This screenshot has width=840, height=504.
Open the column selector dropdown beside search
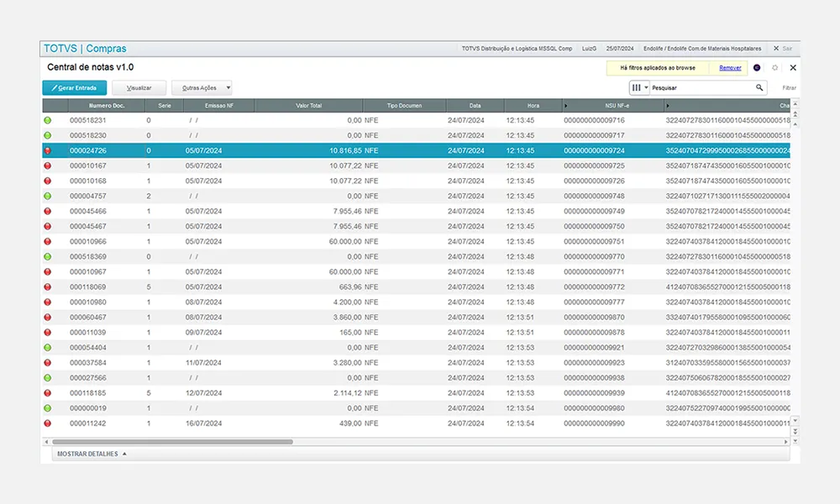tap(640, 87)
